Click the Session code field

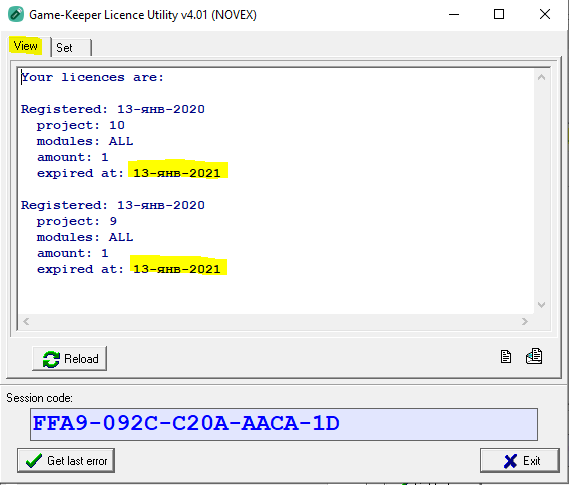pyautogui.click(x=284, y=424)
